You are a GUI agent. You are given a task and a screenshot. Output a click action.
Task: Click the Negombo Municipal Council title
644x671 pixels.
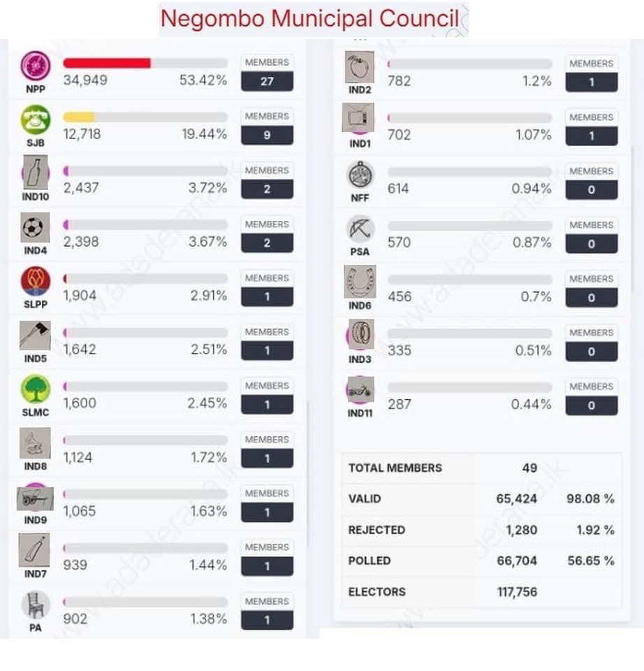pos(309,19)
